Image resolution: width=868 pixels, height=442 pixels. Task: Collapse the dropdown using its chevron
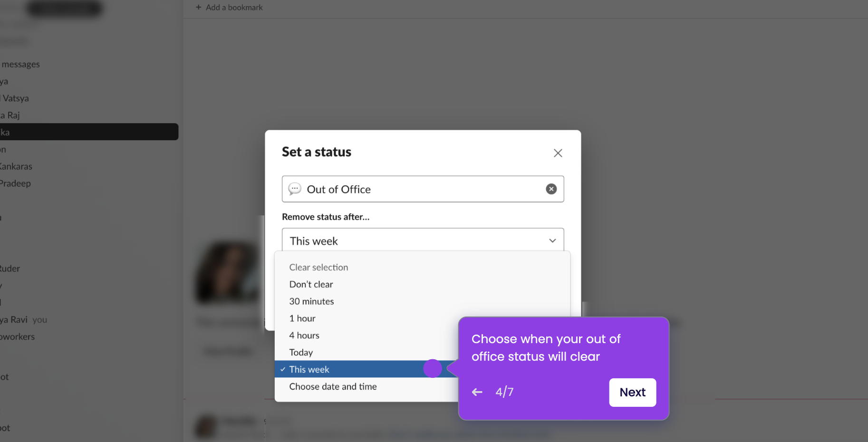pyautogui.click(x=552, y=240)
